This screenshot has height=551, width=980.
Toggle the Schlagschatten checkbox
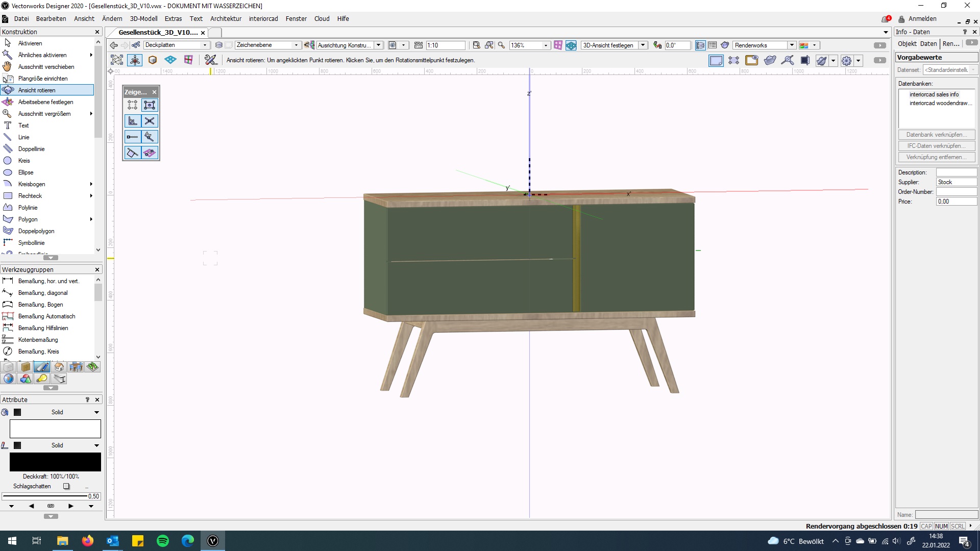[x=66, y=486]
